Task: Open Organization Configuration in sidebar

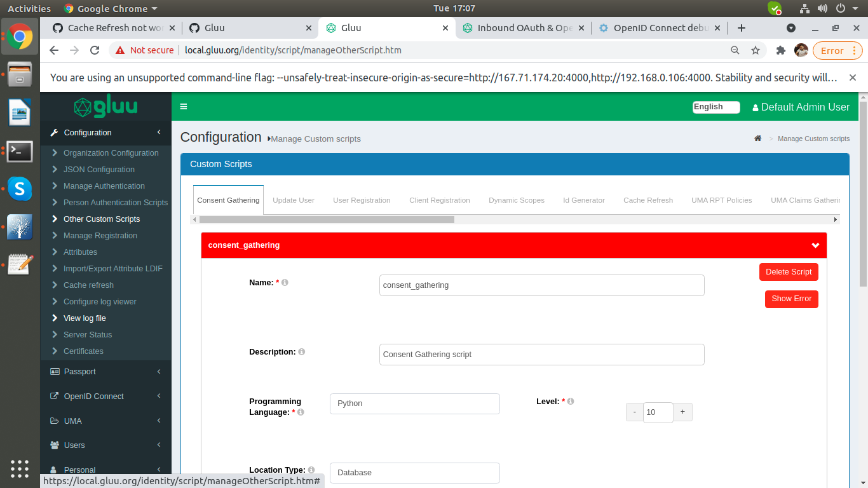Action: tap(111, 153)
